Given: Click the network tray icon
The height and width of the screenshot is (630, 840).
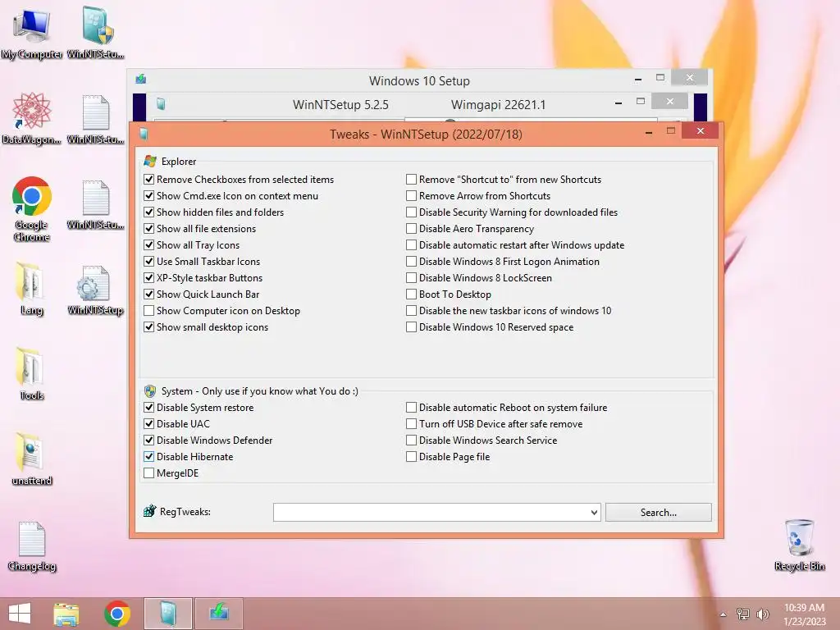Looking at the screenshot, I should point(742,614).
